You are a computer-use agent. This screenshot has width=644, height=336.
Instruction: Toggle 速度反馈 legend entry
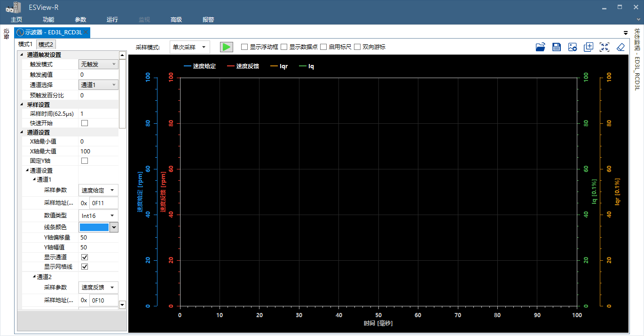(x=243, y=66)
